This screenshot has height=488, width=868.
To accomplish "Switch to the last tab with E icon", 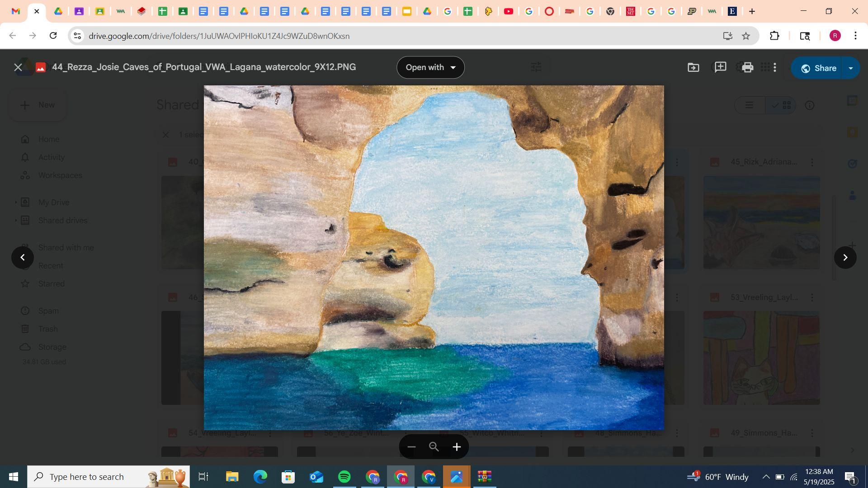I will pyautogui.click(x=732, y=11).
